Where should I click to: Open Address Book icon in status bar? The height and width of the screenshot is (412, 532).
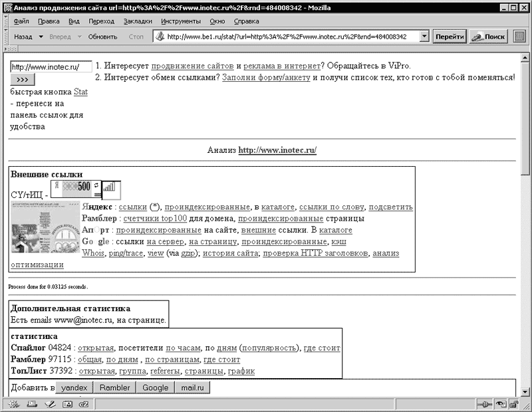(x=66, y=404)
